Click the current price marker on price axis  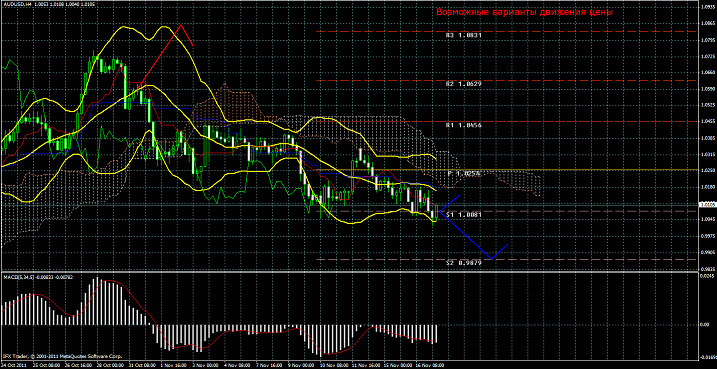[707, 205]
